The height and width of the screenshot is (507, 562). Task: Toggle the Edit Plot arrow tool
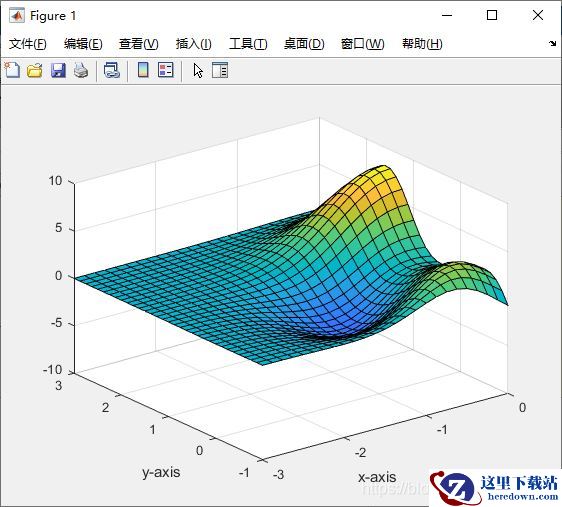[198, 70]
